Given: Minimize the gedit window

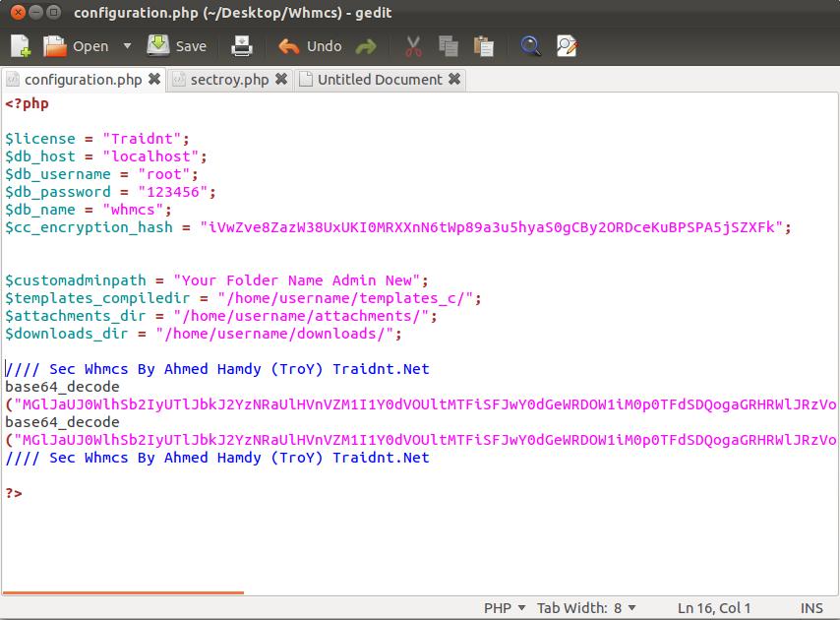Looking at the screenshot, I should [x=35, y=13].
